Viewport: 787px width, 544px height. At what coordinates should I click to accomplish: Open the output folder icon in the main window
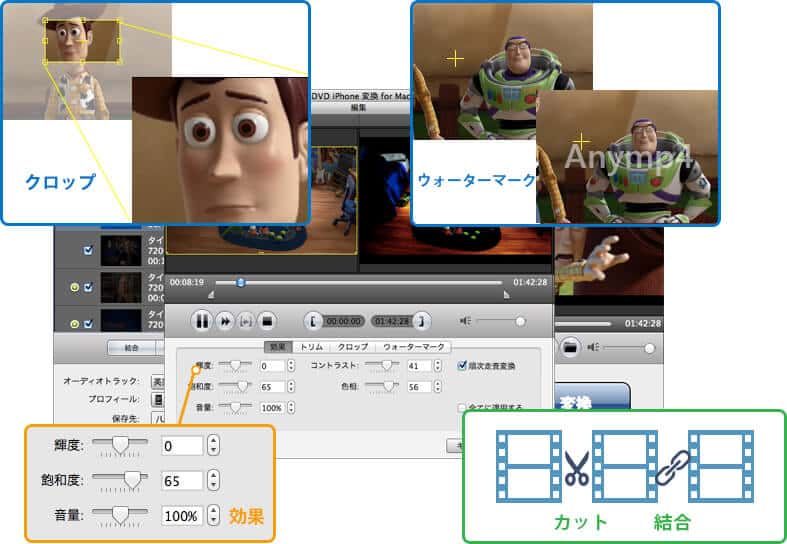(x=570, y=347)
